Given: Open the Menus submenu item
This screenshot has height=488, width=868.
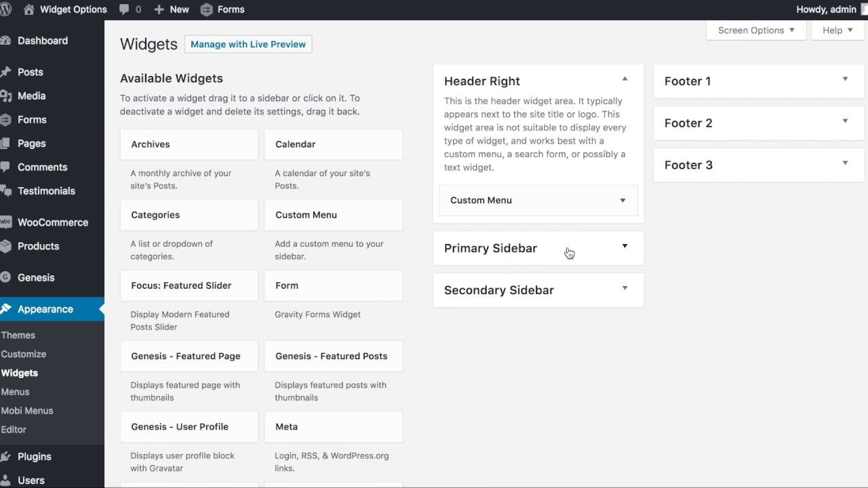Looking at the screenshot, I should tap(16, 392).
